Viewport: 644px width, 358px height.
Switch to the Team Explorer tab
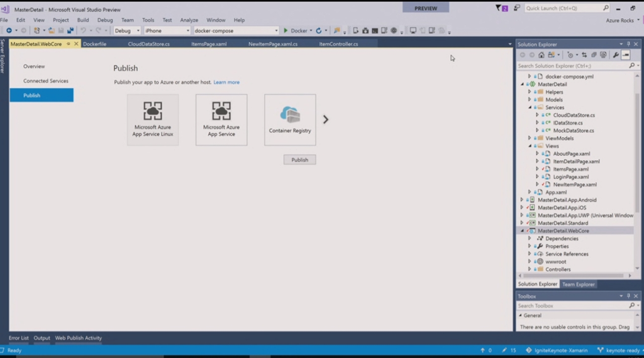click(579, 284)
